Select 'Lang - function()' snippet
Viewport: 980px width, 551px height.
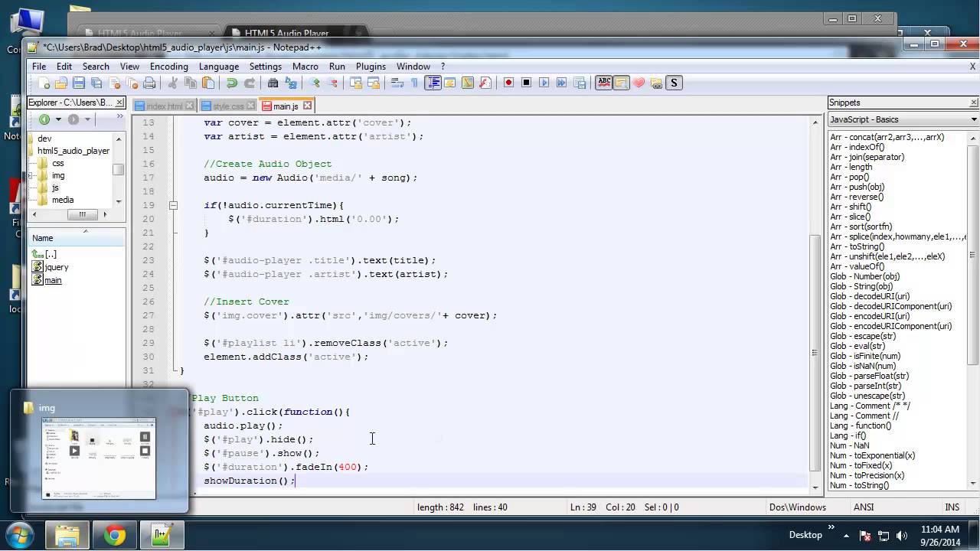(x=860, y=425)
